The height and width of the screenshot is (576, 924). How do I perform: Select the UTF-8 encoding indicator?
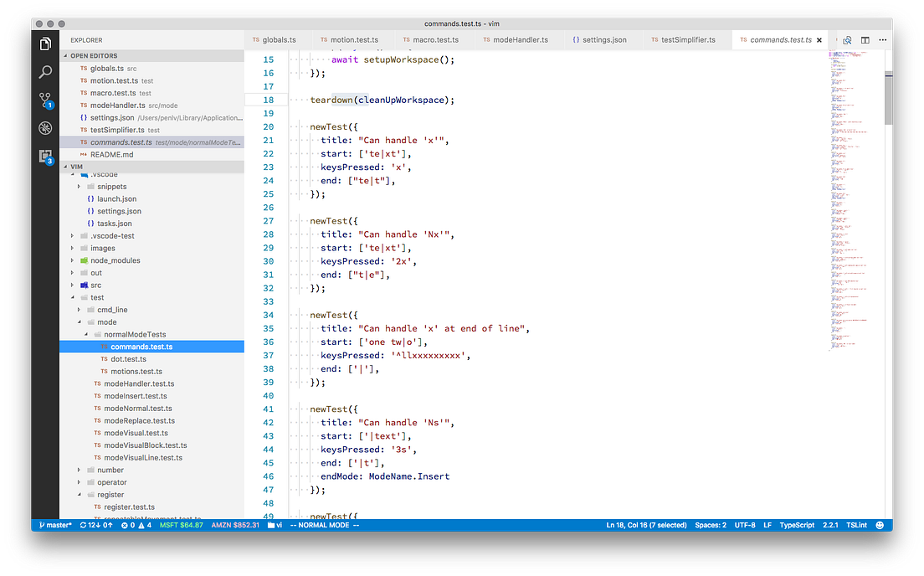pyautogui.click(x=744, y=525)
